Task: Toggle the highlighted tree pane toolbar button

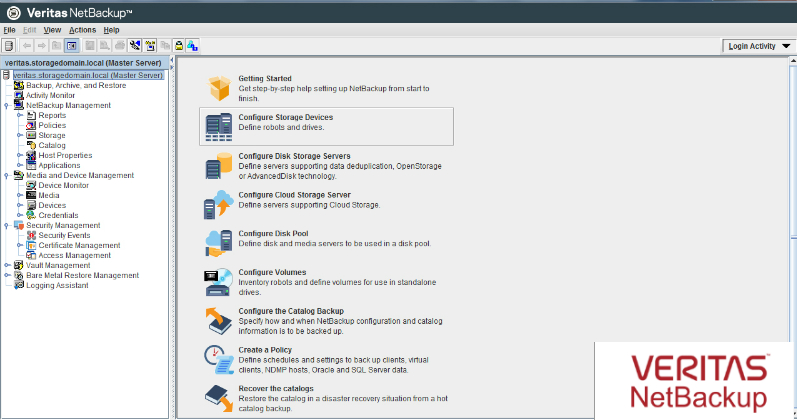Action: 73,46
